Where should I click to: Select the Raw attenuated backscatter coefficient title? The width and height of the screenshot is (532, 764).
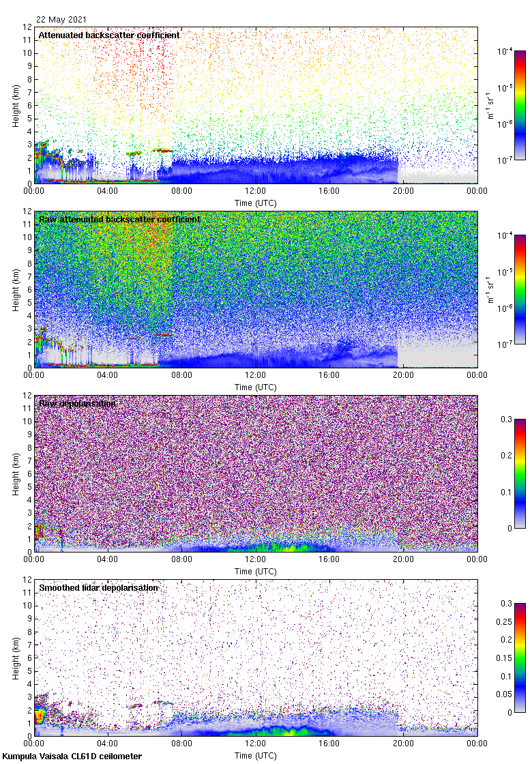[119, 219]
